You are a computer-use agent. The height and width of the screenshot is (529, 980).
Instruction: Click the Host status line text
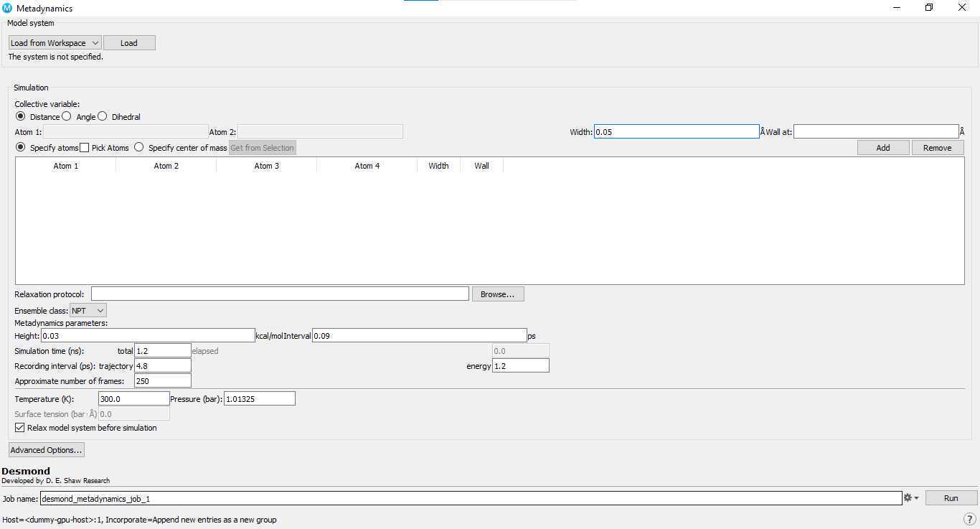pyautogui.click(x=139, y=520)
